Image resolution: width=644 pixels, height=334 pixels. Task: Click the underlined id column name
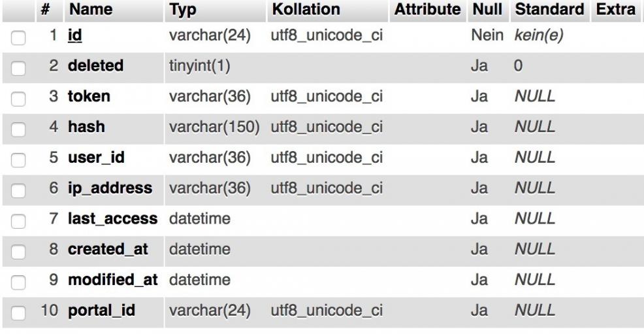pyautogui.click(x=74, y=35)
